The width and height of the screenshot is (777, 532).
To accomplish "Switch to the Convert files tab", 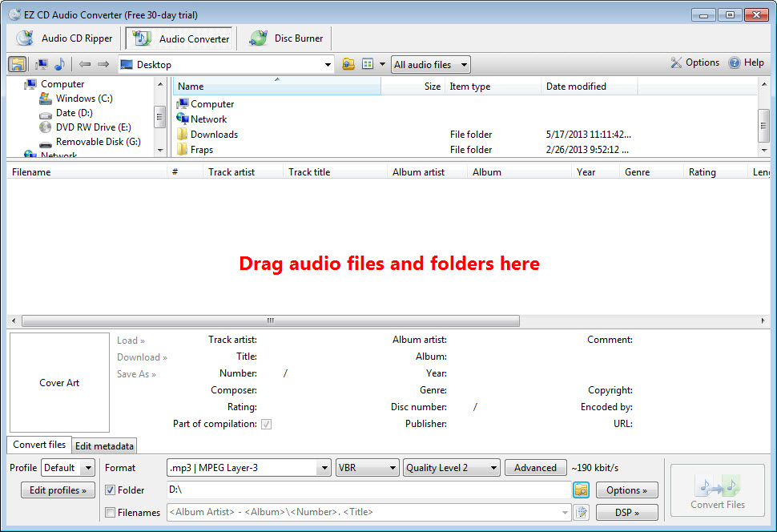I will 39,445.
